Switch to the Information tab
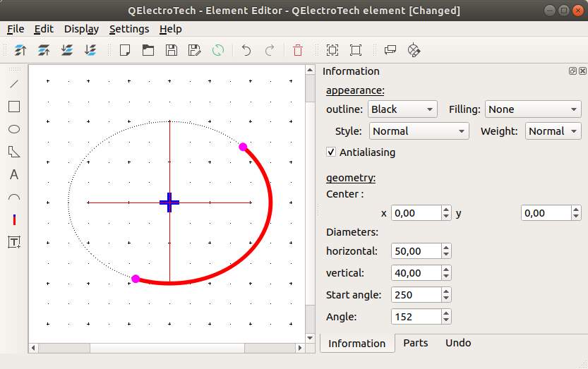588x369 pixels. click(357, 344)
